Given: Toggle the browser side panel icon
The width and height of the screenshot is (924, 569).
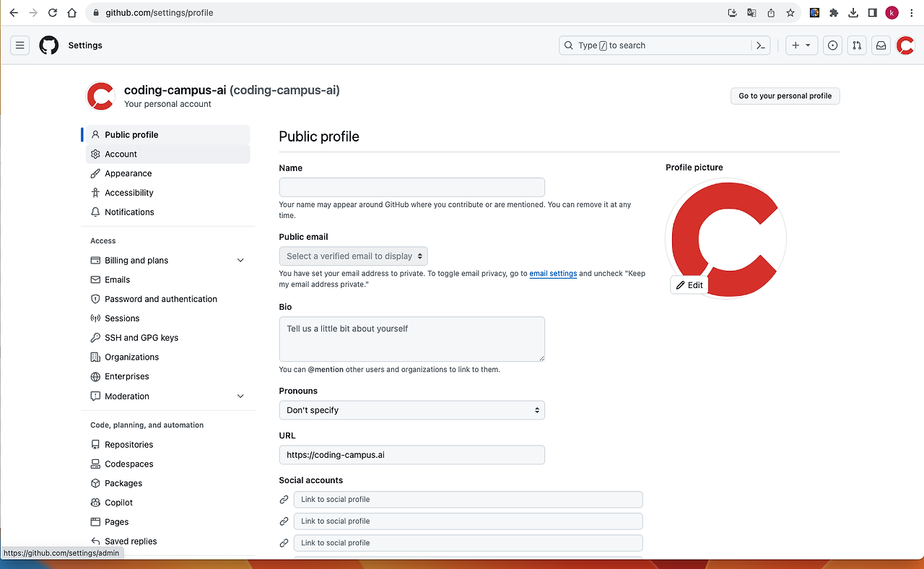Looking at the screenshot, I should pyautogui.click(x=872, y=13).
